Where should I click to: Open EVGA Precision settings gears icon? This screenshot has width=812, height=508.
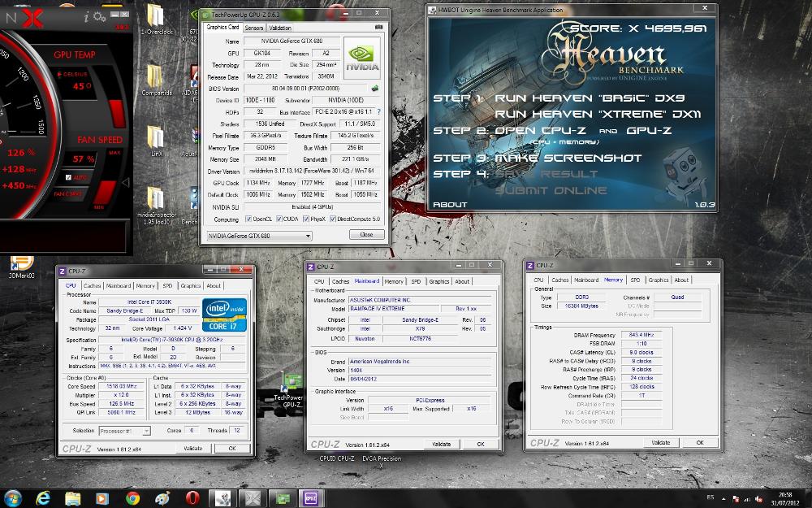point(99,18)
